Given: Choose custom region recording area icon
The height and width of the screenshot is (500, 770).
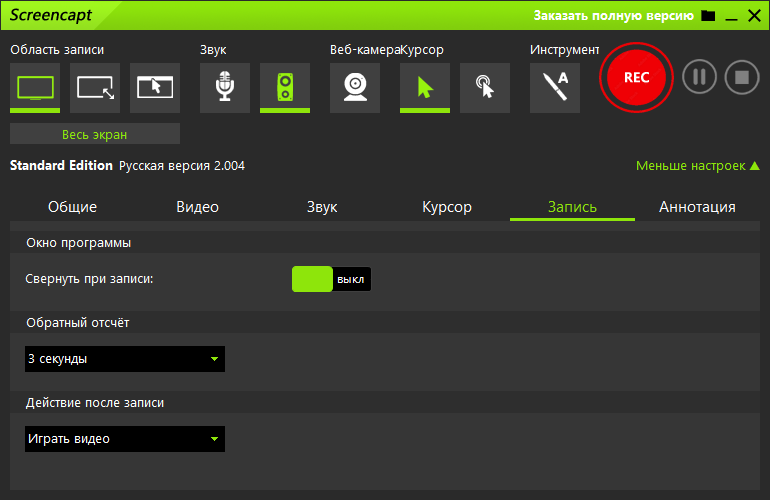Looking at the screenshot, I should (x=95, y=87).
